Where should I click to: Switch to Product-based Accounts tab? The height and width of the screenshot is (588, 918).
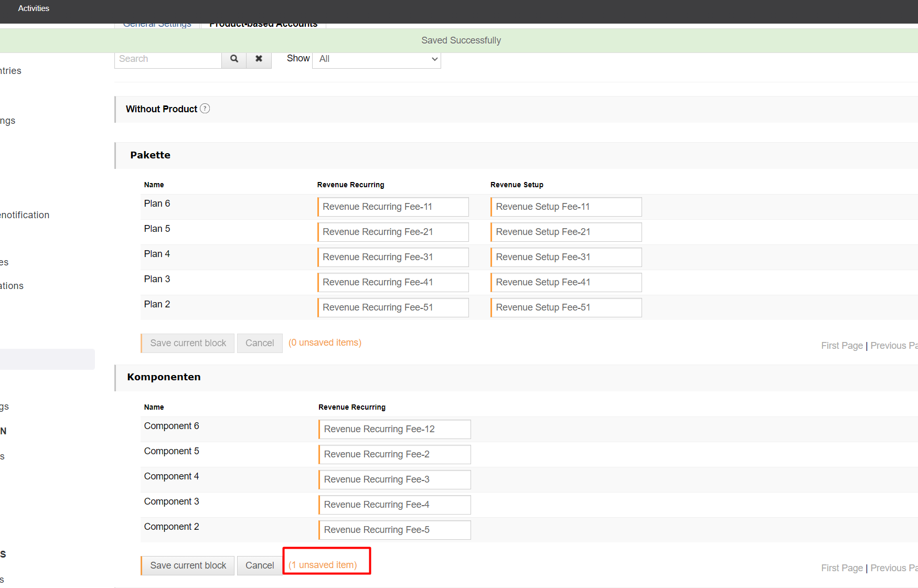pos(263,24)
